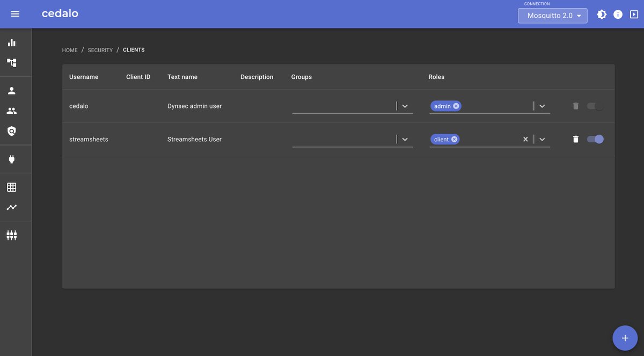
Task: Open the bar chart dashboard icon in sidebar
Action: 12,42
